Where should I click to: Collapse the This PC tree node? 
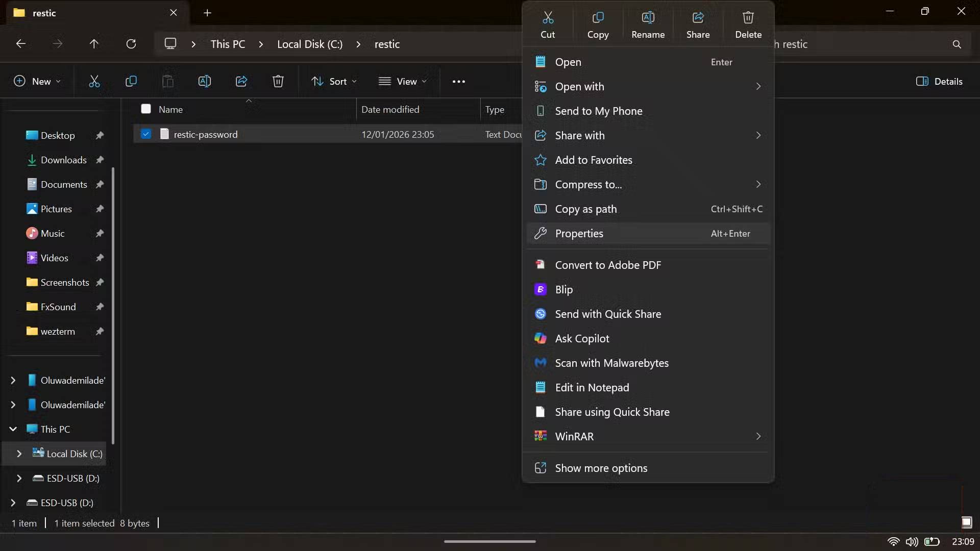(x=13, y=429)
